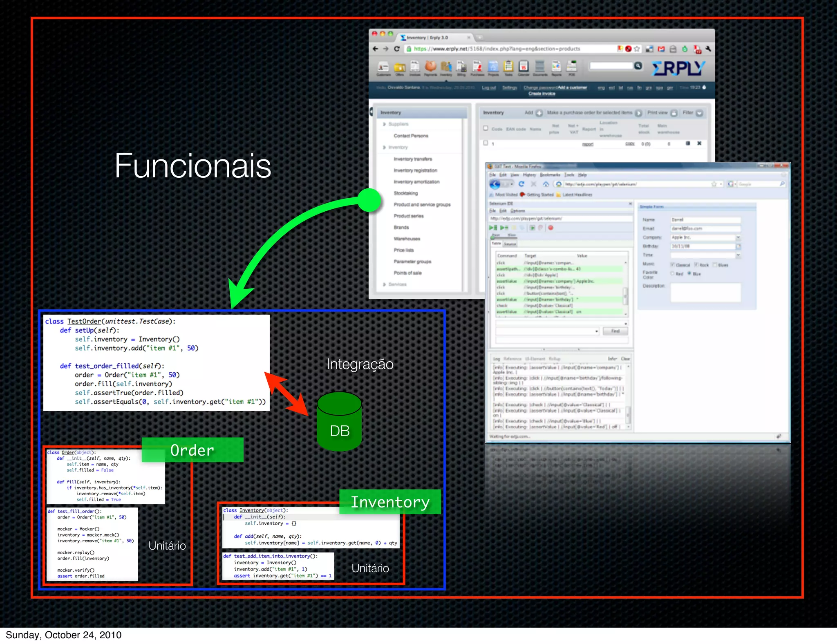Select Red favorite color radio
Viewport: 837px width, 644px height.
[x=672, y=273]
